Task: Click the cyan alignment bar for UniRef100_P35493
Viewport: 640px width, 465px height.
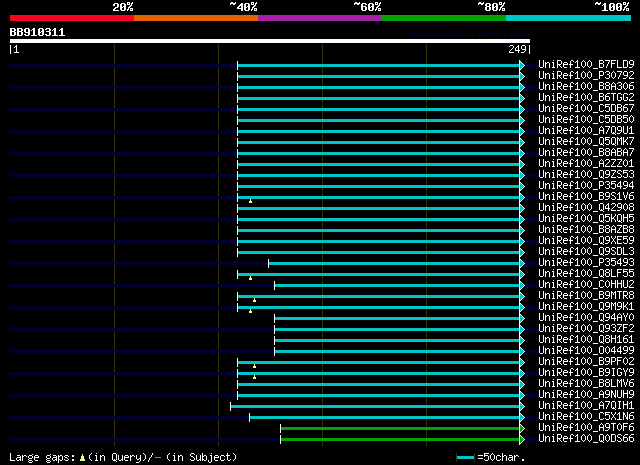Action: [394, 264]
